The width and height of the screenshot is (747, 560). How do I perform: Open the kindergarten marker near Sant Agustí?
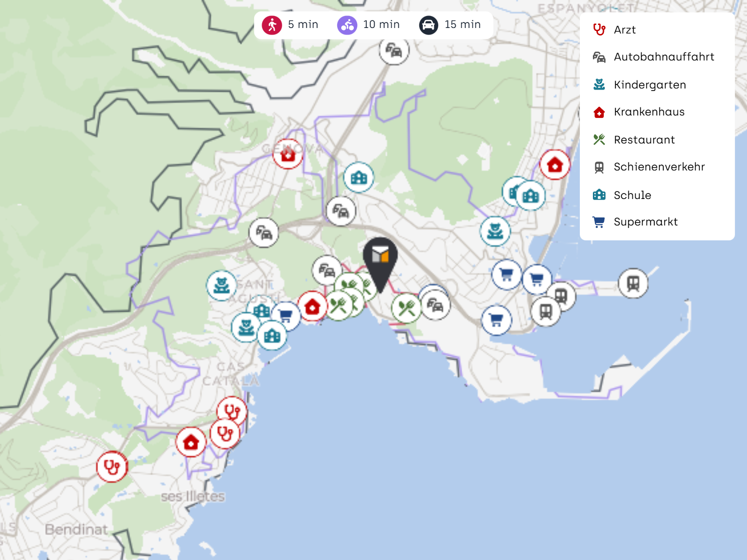[x=221, y=285]
